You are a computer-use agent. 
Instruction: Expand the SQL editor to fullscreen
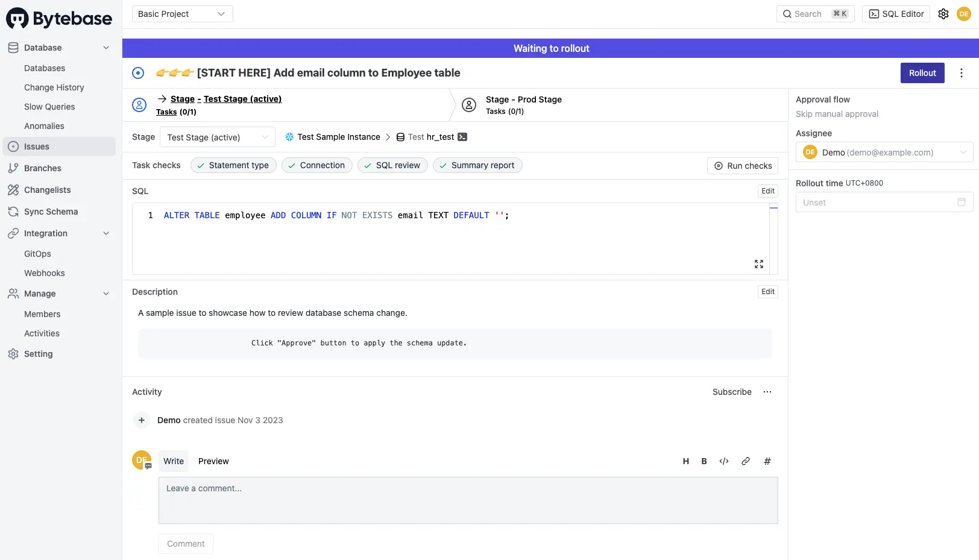click(x=758, y=264)
